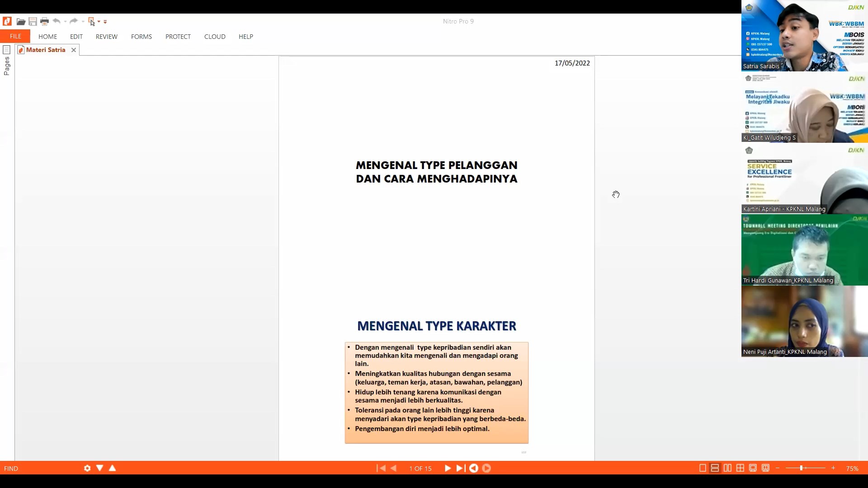The height and width of the screenshot is (488, 868).
Task: Switch to facing pages view
Action: pos(727,468)
